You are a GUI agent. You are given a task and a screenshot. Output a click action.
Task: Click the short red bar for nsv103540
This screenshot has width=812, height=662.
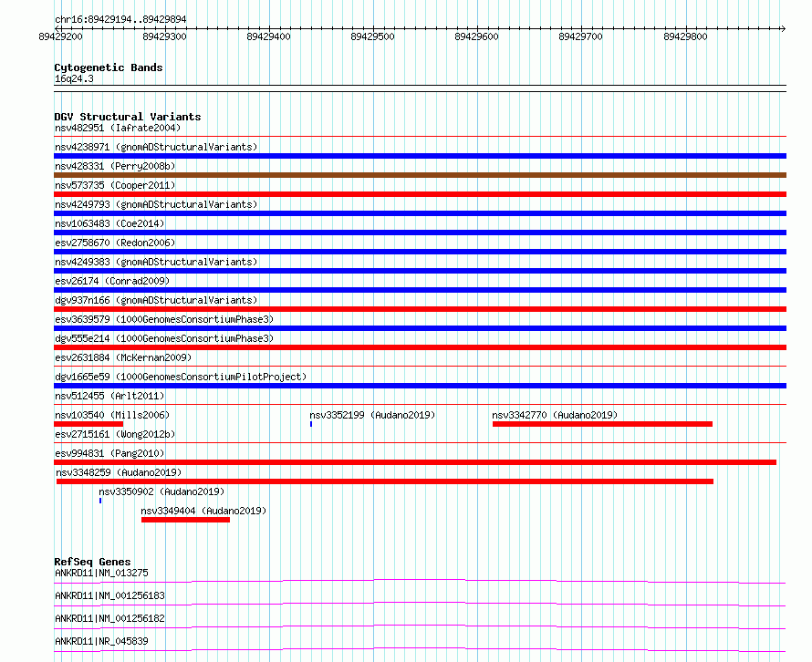88,424
